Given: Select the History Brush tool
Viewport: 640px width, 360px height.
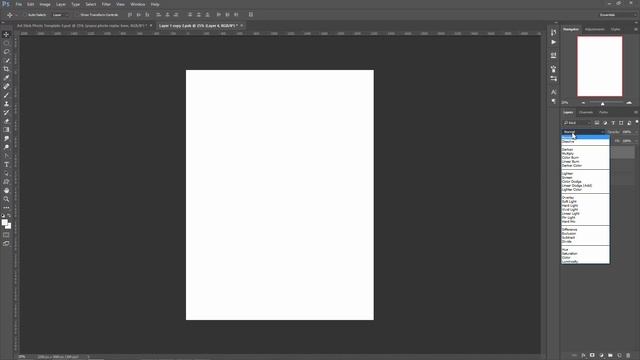Looking at the screenshot, I should coord(6,112).
